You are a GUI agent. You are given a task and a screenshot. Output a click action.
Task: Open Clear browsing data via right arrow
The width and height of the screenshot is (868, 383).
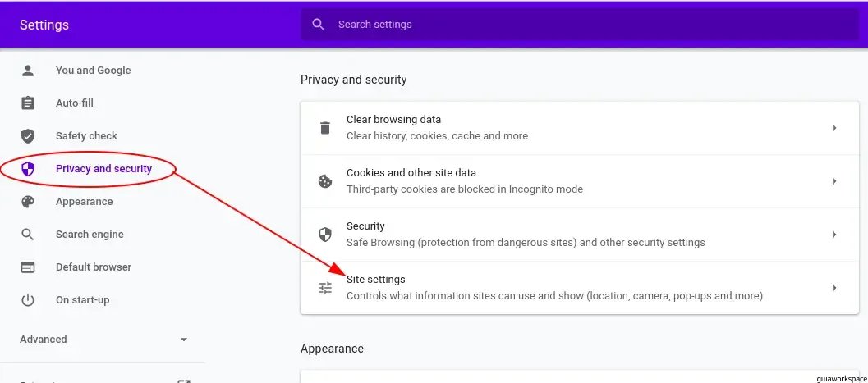coord(834,128)
